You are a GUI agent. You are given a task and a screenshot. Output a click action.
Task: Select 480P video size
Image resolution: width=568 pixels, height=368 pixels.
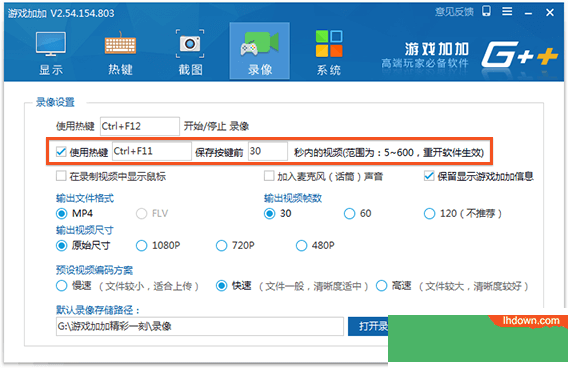click(301, 246)
